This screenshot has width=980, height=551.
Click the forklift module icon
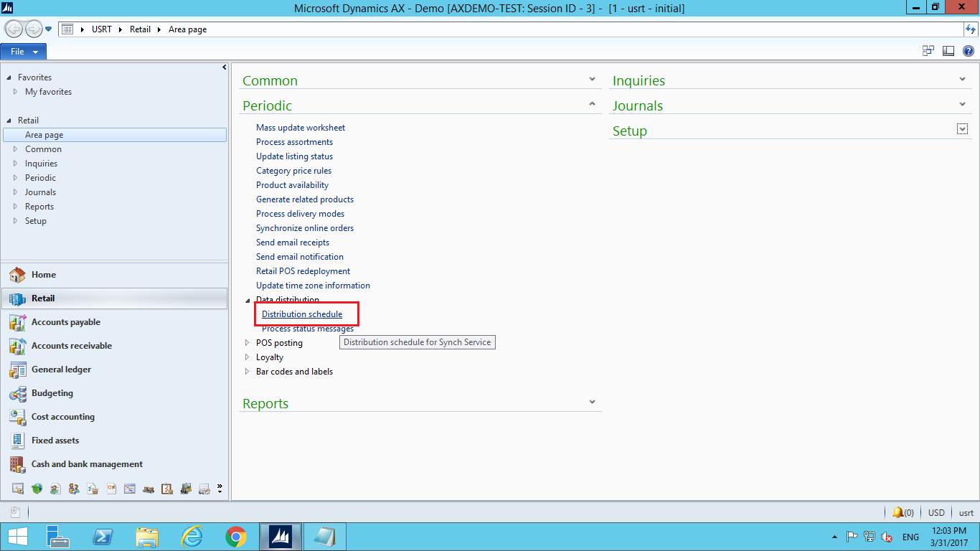pyautogui.click(x=186, y=489)
